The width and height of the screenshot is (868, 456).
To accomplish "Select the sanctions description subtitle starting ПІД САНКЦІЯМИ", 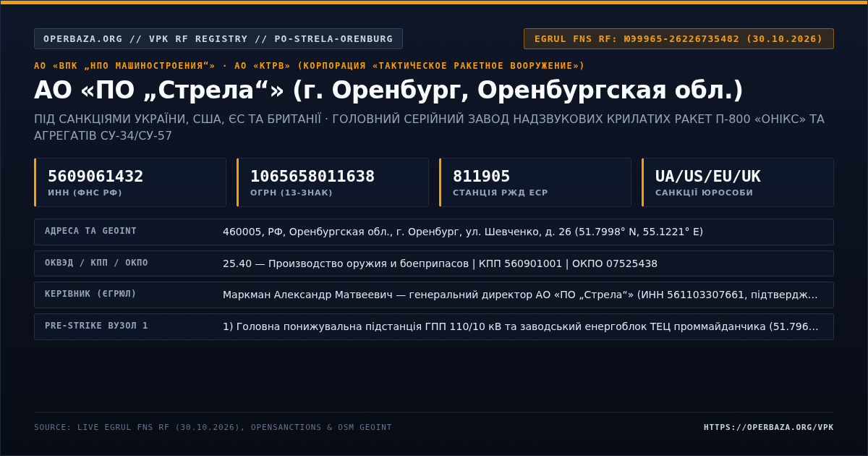I will click(x=429, y=127).
